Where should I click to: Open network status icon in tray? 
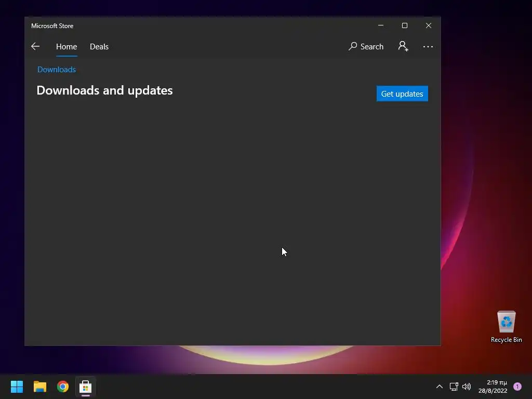coord(454,387)
